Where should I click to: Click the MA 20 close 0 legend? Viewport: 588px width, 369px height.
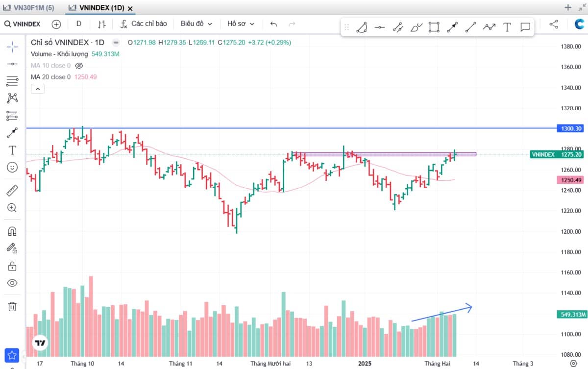50,77
